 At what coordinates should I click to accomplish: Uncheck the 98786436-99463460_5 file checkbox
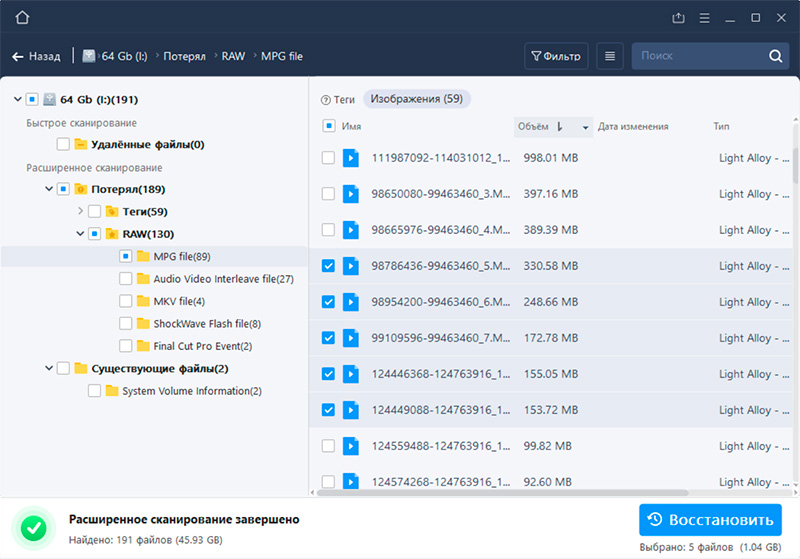tap(328, 266)
